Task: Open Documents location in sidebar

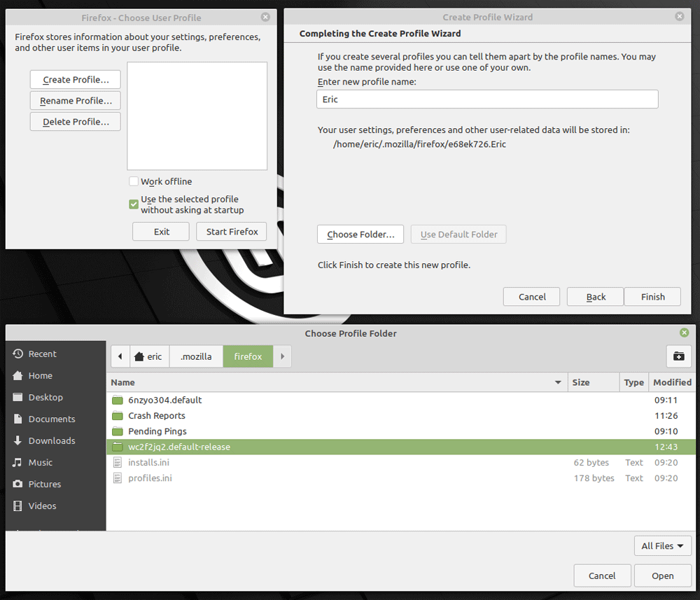Action: tap(56, 419)
